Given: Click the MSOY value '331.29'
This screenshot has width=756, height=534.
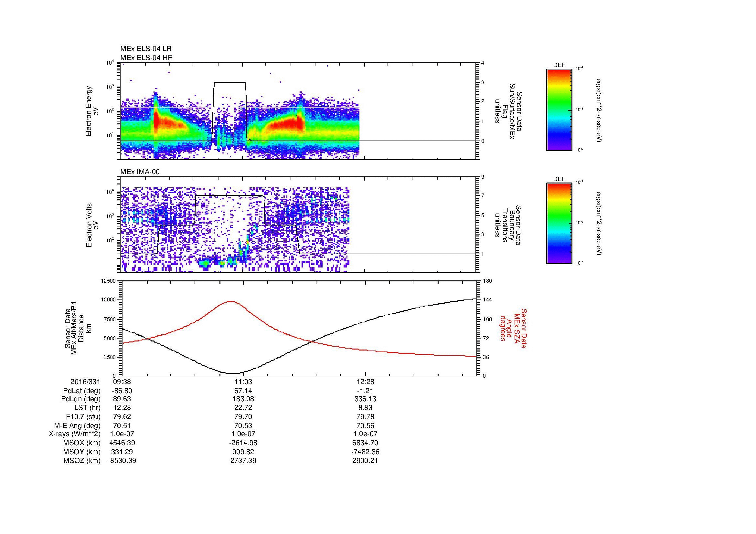Looking at the screenshot, I should pos(122,452).
